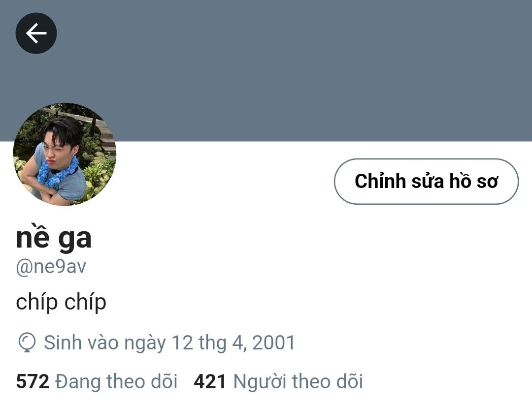Go back using the arrow icon
This screenshot has width=532, height=406.
tap(36, 33)
